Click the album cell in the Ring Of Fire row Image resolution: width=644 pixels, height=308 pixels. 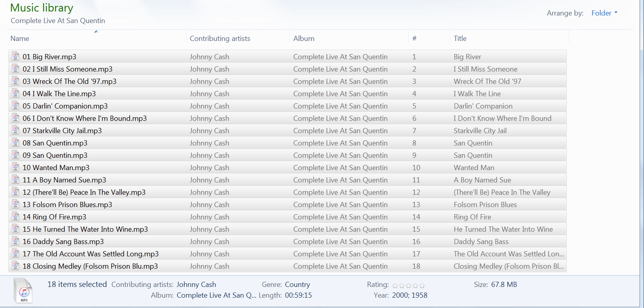coord(340,217)
